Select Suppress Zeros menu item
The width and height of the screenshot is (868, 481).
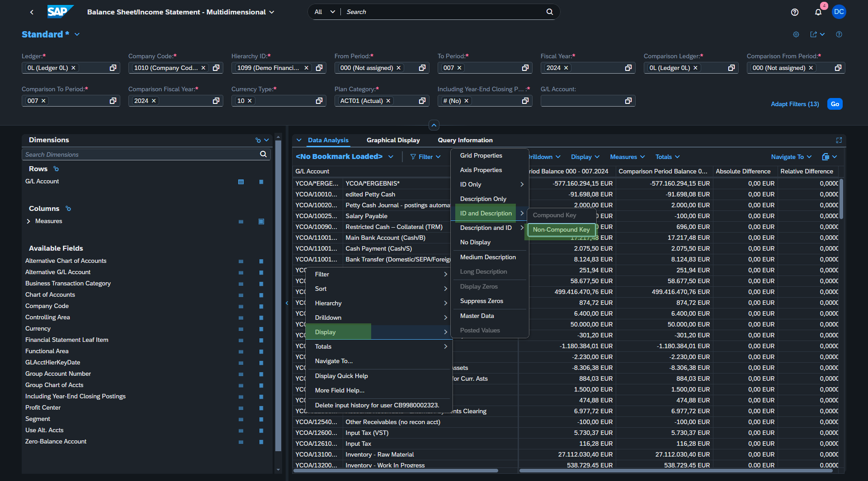481,301
